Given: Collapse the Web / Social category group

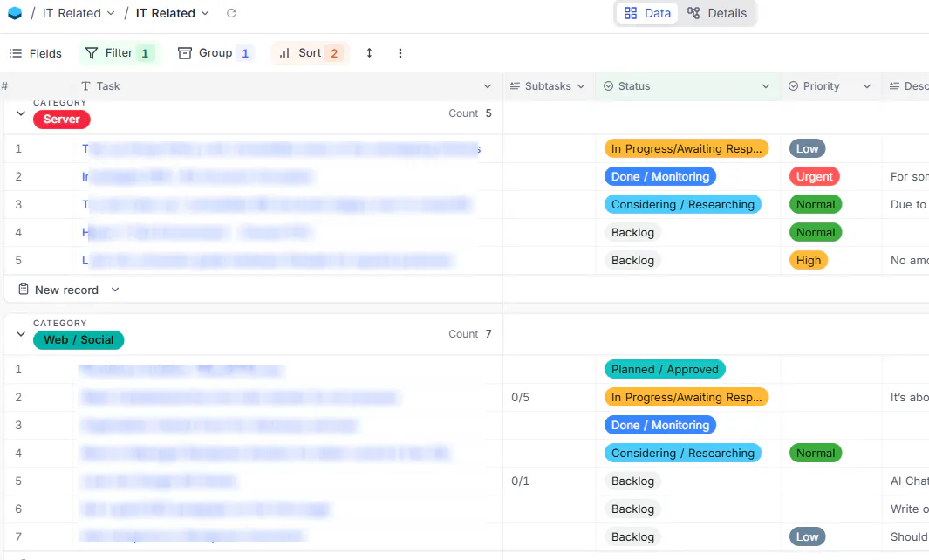Looking at the screenshot, I should (21, 333).
